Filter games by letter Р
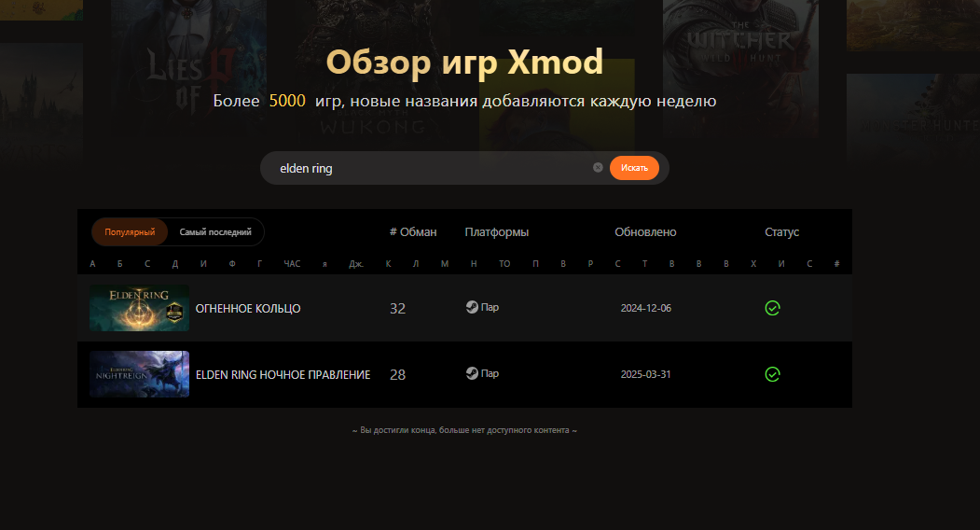This screenshot has height=530, width=980. click(x=590, y=264)
